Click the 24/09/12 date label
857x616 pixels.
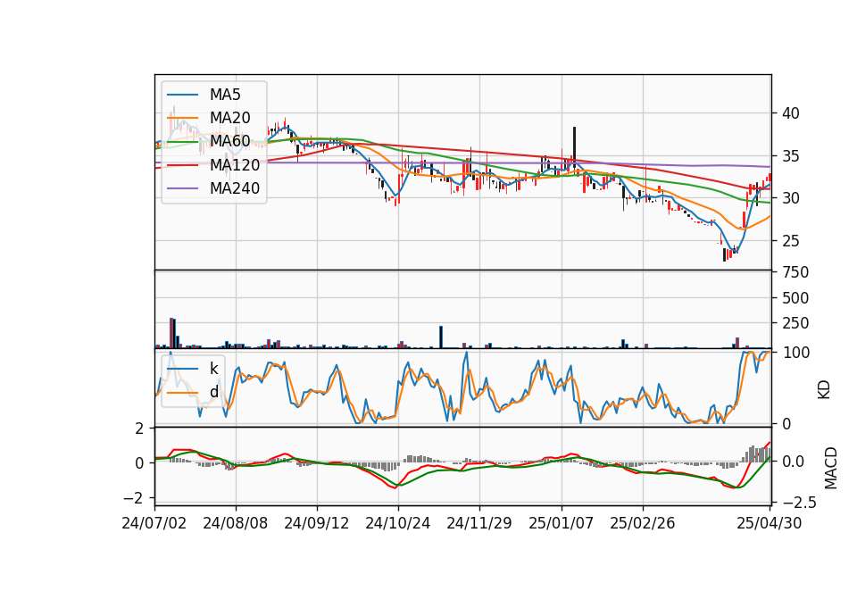tap(316, 523)
